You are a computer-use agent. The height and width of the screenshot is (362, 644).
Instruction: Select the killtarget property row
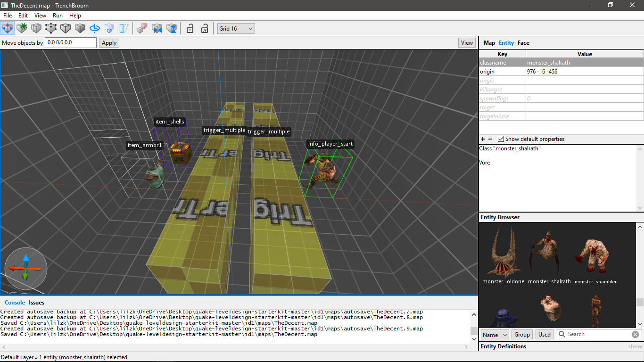point(561,90)
